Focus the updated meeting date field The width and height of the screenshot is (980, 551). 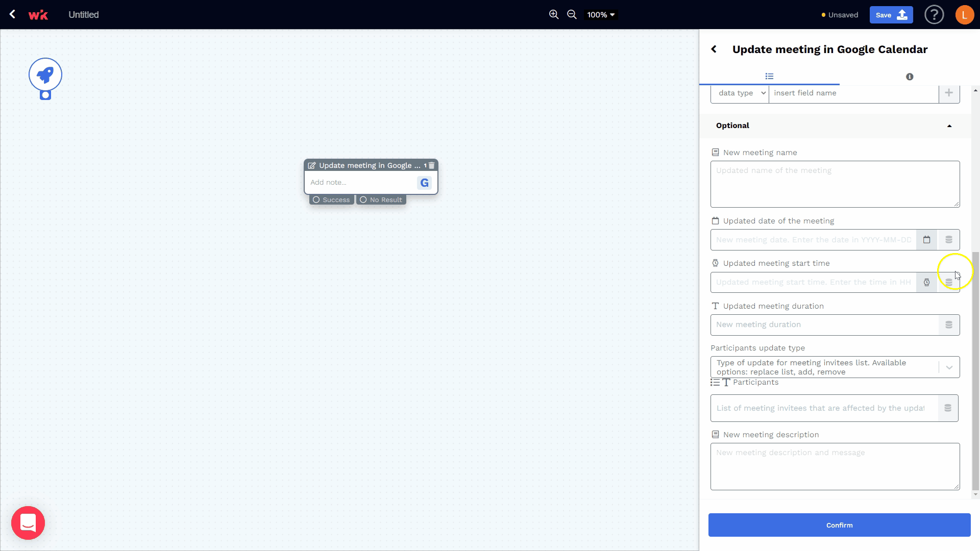[813, 240]
